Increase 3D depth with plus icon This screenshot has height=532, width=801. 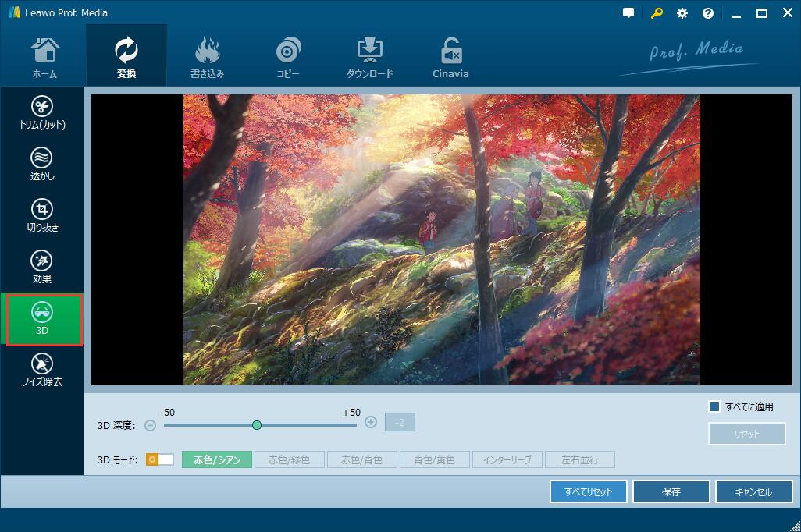coord(371,422)
